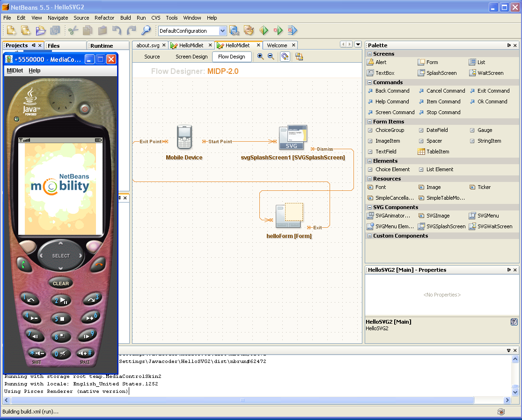Click the New Project toolbar icon
522x420 pixels.
coord(26,30)
